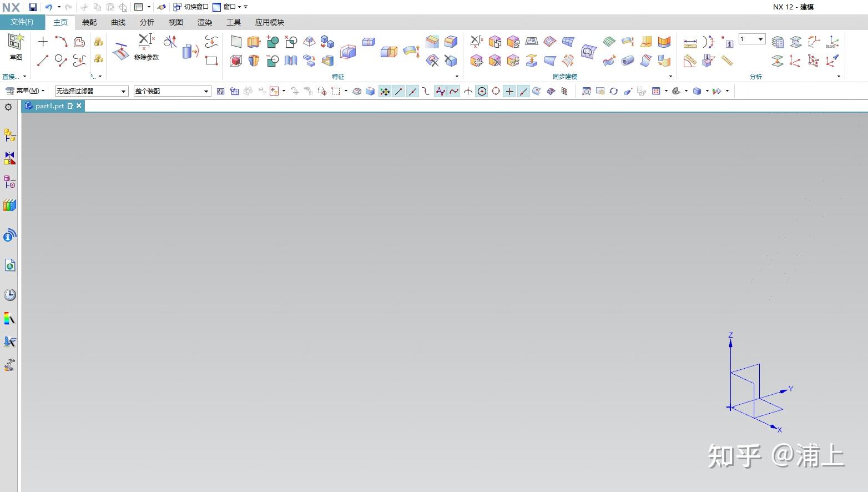Select the sketch Arc tool

click(x=61, y=42)
